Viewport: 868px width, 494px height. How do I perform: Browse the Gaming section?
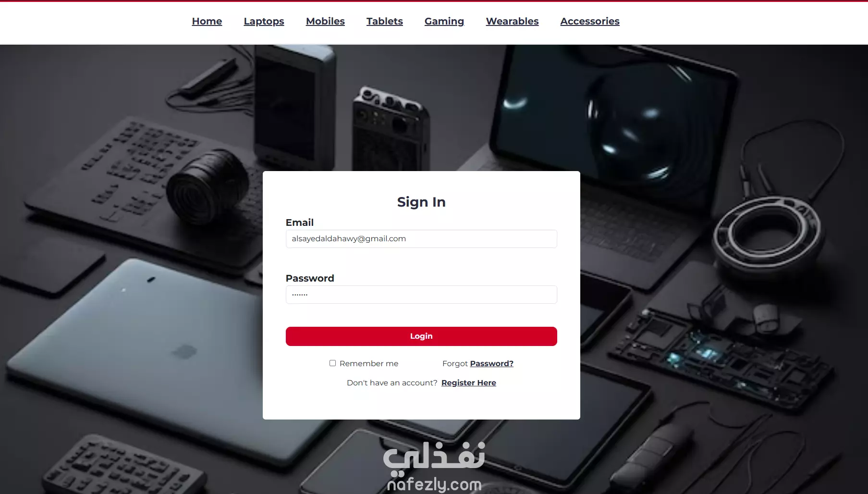click(444, 21)
